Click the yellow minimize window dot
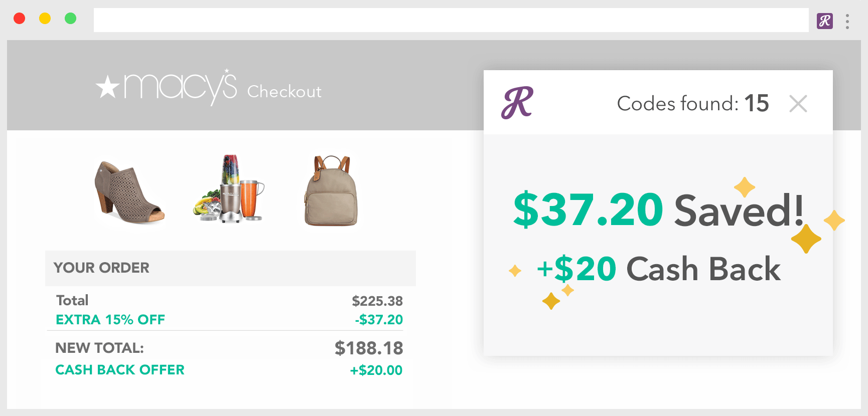The image size is (868, 416). point(45,19)
